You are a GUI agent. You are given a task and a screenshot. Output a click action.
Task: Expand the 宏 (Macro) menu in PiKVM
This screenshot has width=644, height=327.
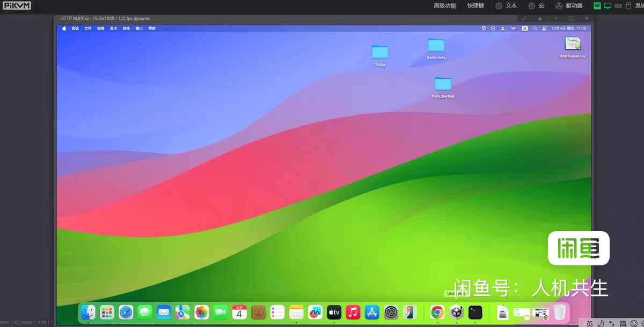point(536,6)
